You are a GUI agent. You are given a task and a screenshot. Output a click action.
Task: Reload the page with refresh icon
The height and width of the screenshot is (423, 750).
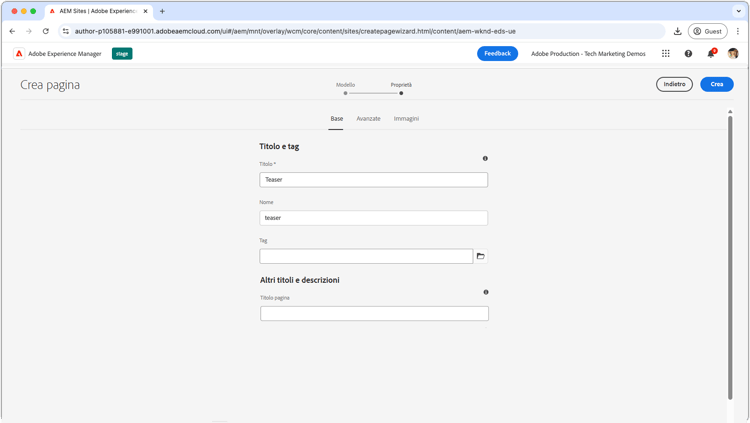45,31
